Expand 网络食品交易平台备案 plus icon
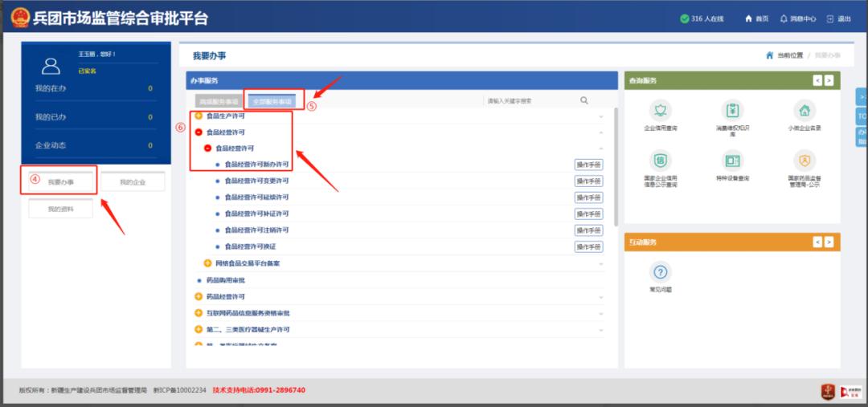This screenshot has width=868, height=407. 207,263
